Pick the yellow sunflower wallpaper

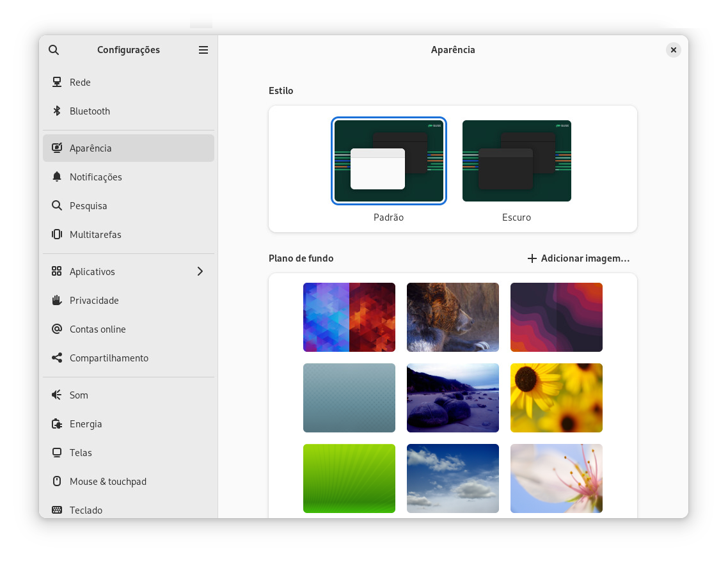pos(557,398)
